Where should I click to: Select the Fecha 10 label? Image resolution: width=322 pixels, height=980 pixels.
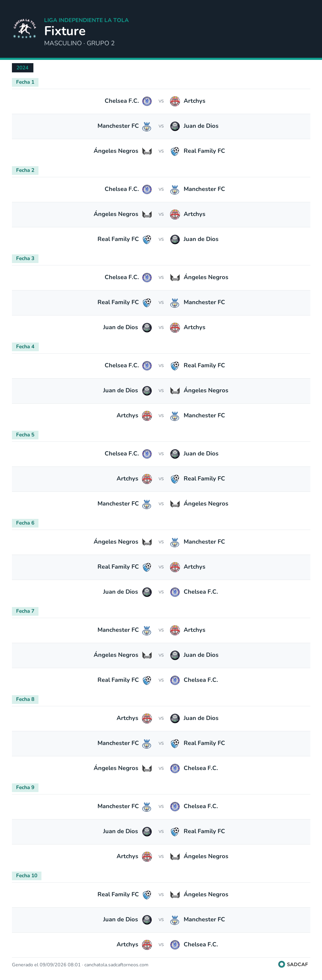[x=27, y=876]
